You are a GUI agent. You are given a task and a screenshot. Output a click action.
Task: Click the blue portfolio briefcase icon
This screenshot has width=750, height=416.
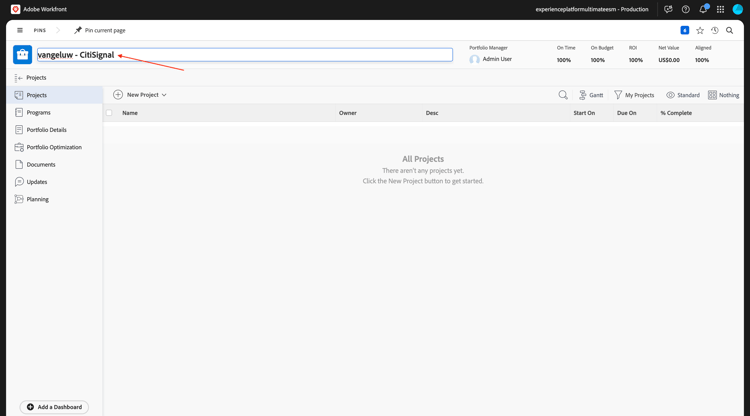pyautogui.click(x=22, y=55)
